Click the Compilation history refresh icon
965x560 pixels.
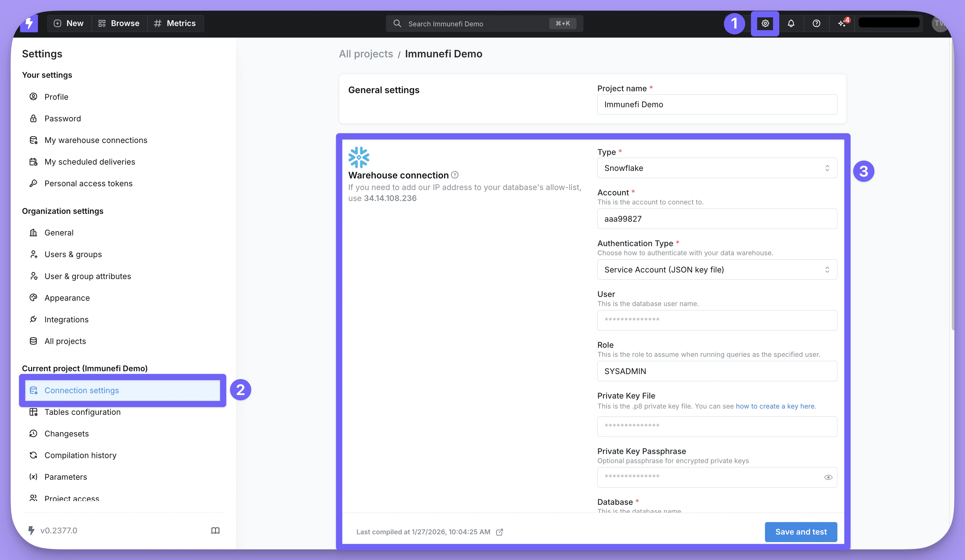[x=33, y=455]
